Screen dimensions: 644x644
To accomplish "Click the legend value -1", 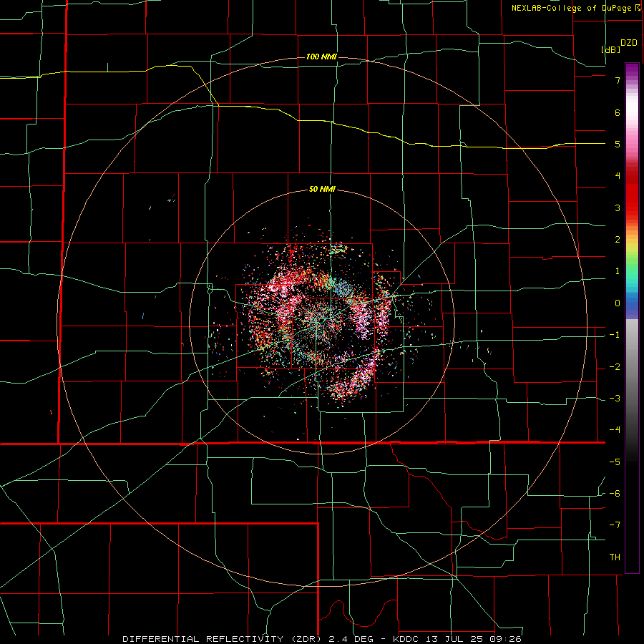I will point(615,335).
